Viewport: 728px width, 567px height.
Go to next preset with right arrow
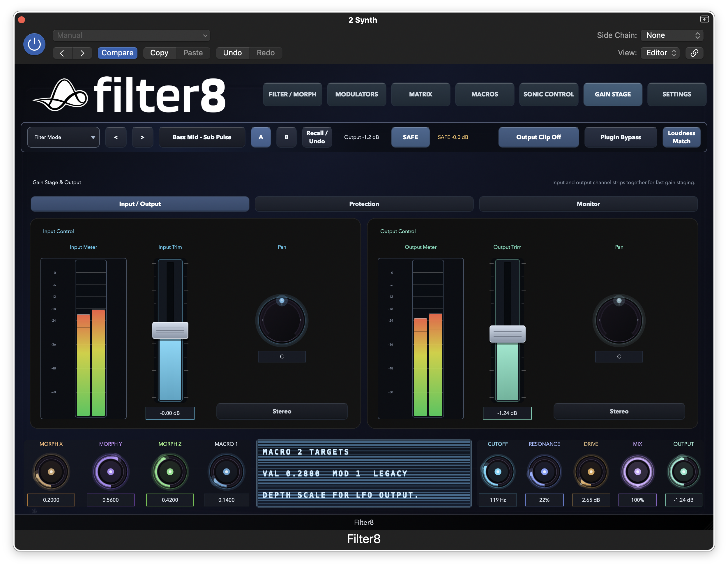click(x=82, y=53)
